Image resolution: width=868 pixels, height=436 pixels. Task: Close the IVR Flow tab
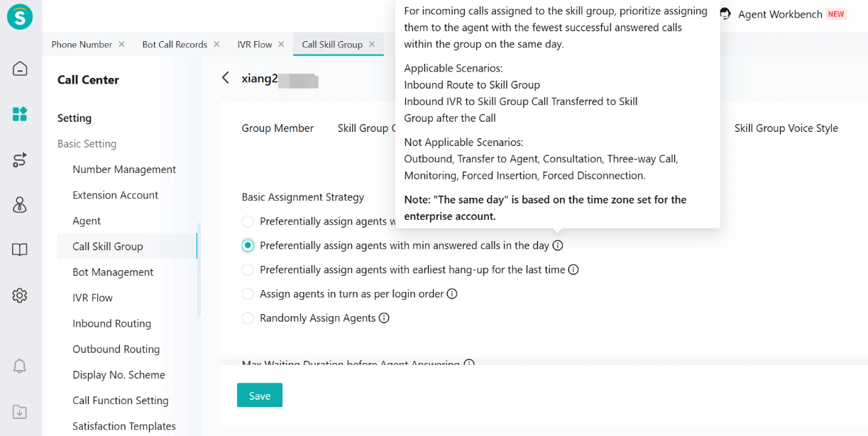281,44
